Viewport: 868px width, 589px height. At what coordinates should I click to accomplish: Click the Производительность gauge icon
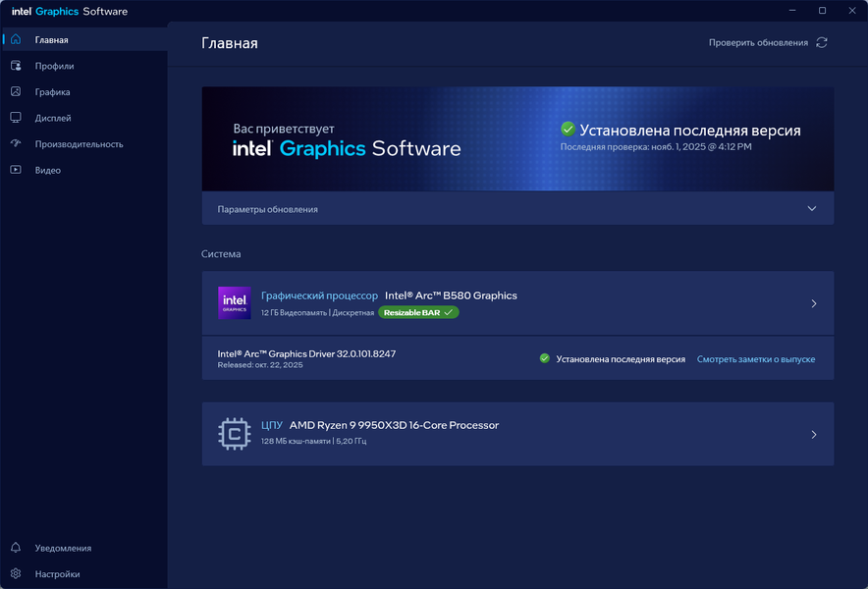pos(16,143)
